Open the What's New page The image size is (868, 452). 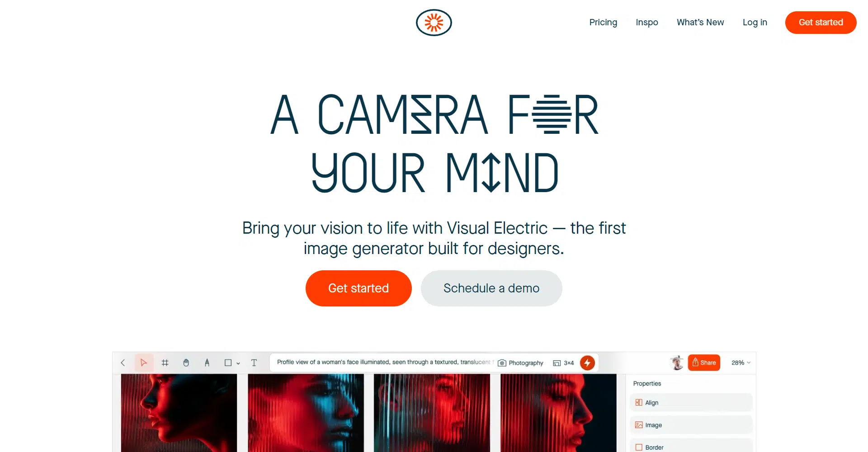[700, 22]
